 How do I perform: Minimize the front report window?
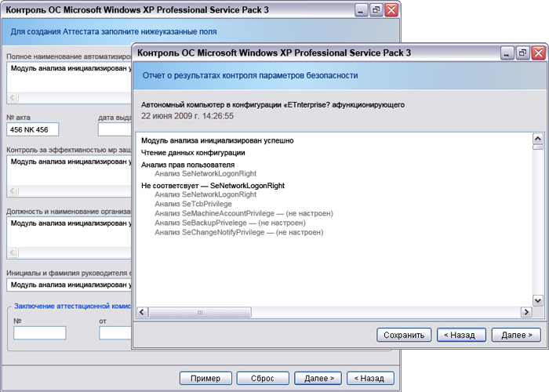pos(507,53)
